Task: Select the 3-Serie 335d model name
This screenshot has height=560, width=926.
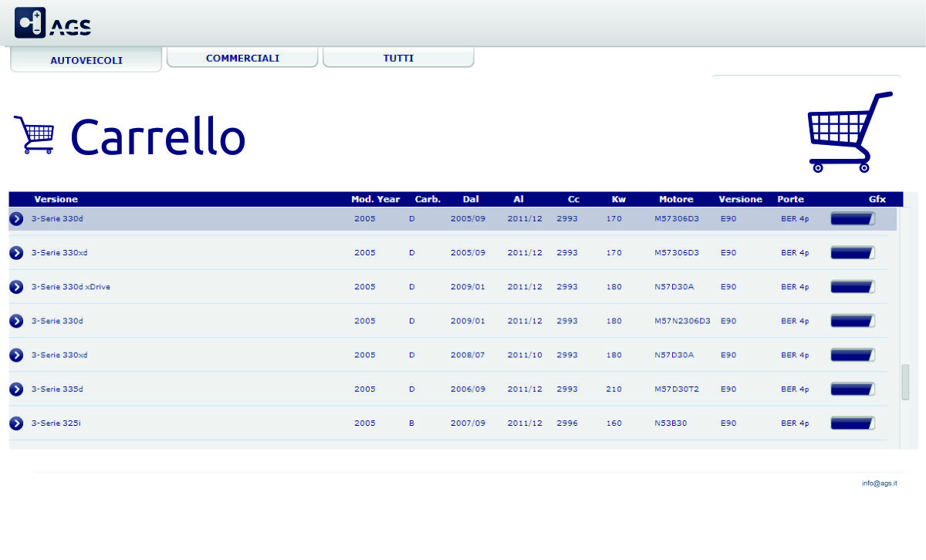Action: [x=57, y=390]
